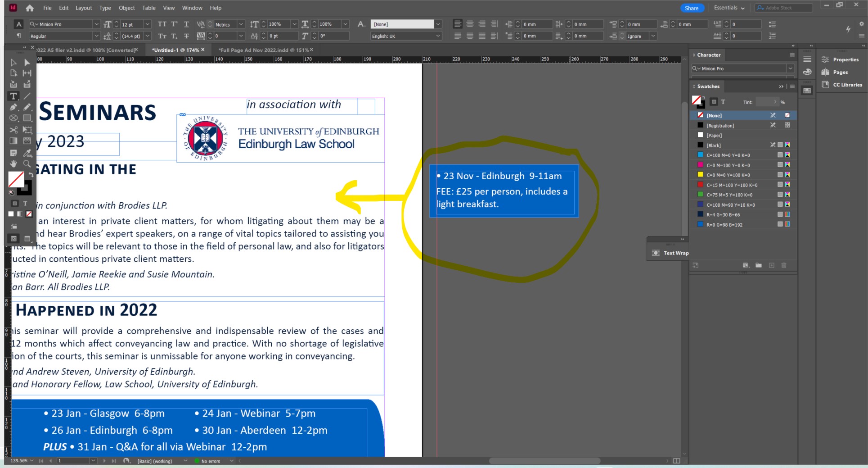Toggle superscript formatting
Image resolution: width=868 pixels, height=468 pixels.
pyautogui.click(x=174, y=24)
